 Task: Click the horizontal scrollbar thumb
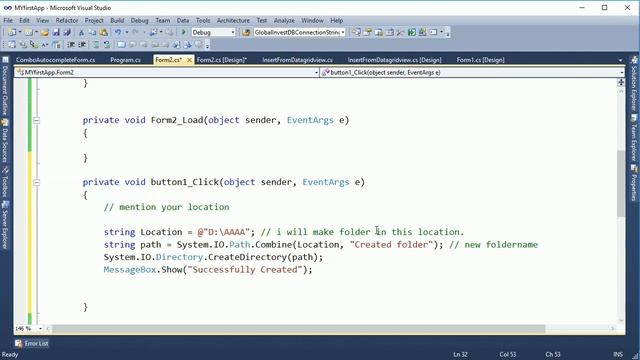299,329
